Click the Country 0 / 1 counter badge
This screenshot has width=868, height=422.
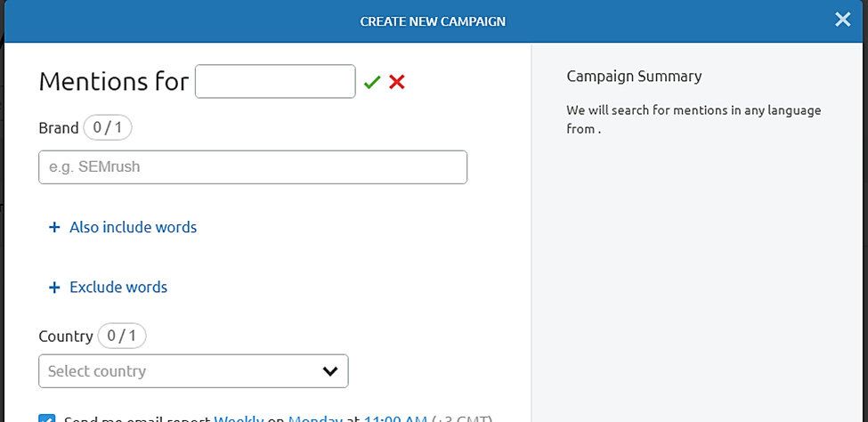tap(122, 337)
